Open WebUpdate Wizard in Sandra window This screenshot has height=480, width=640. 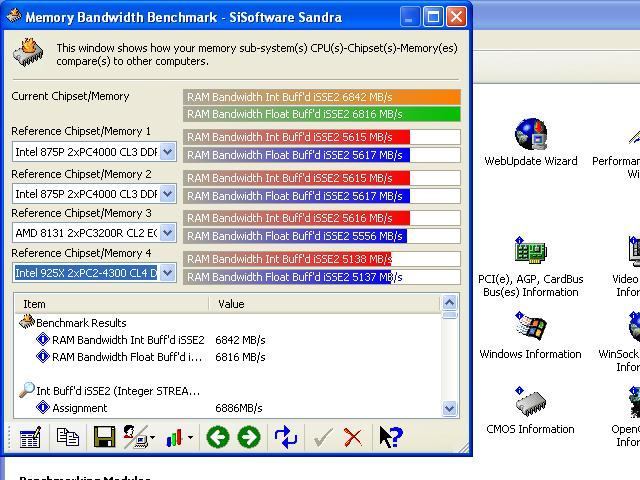click(x=531, y=142)
